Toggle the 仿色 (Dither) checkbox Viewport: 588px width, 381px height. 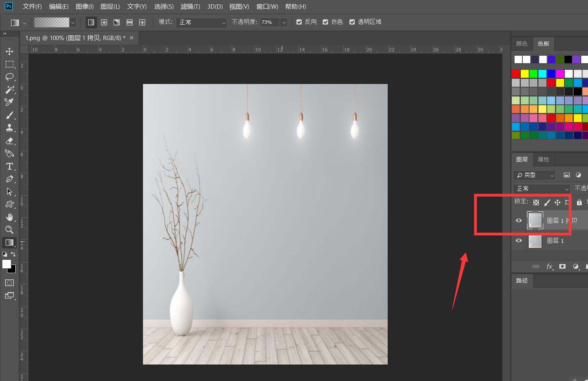click(326, 22)
